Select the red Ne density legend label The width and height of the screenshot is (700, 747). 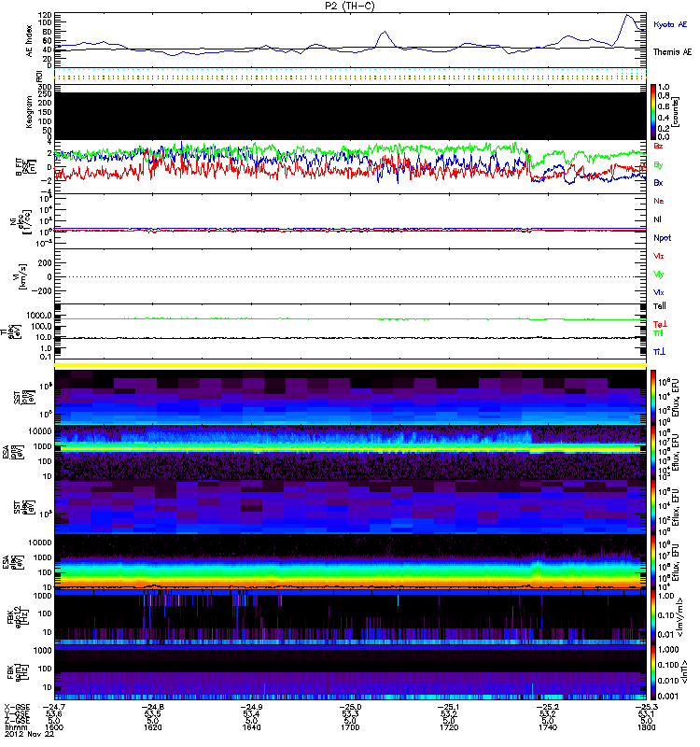coord(658,201)
